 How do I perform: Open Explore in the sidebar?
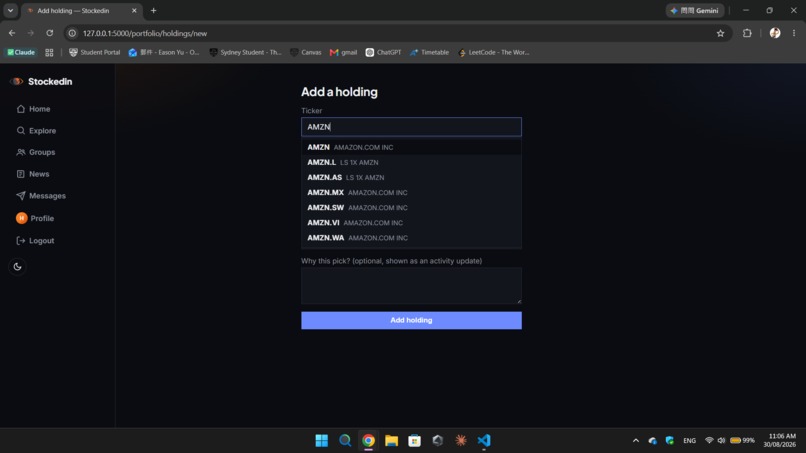tap(36, 131)
